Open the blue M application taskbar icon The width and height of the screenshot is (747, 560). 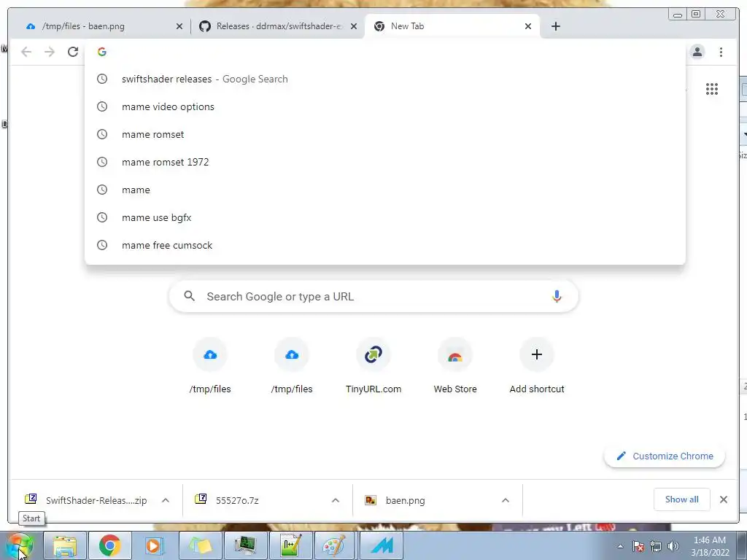[x=381, y=545]
